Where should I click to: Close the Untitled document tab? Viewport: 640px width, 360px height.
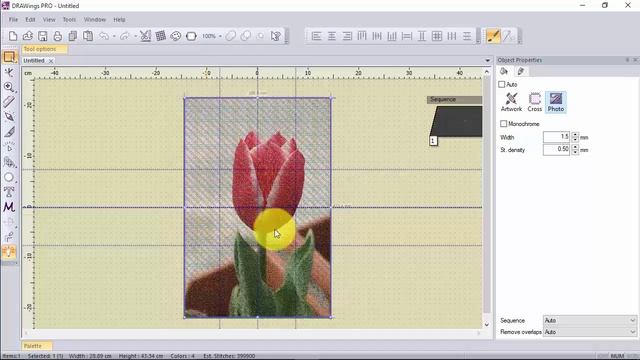pyautogui.click(x=51, y=61)
